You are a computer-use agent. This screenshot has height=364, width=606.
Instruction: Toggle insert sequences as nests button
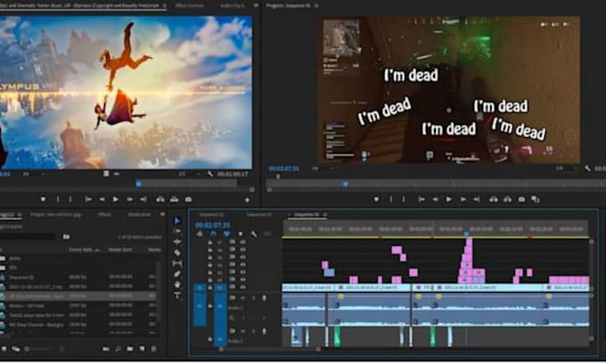click(x=200, y=234)
